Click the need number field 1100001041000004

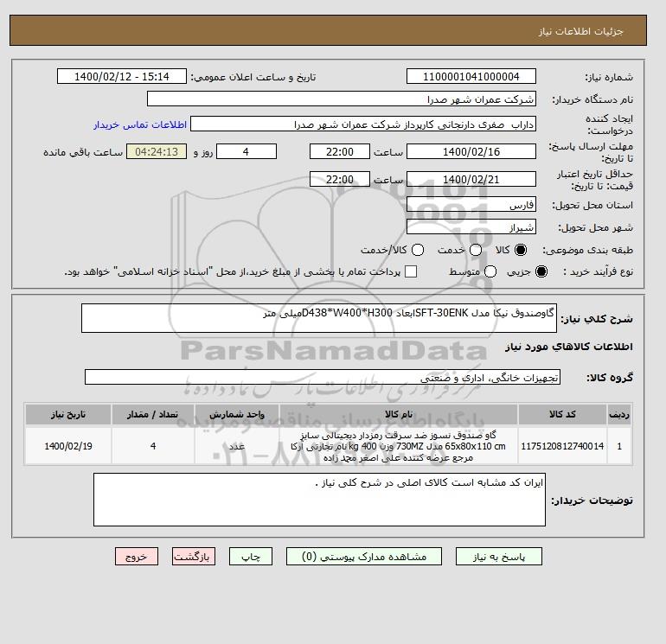471,76
